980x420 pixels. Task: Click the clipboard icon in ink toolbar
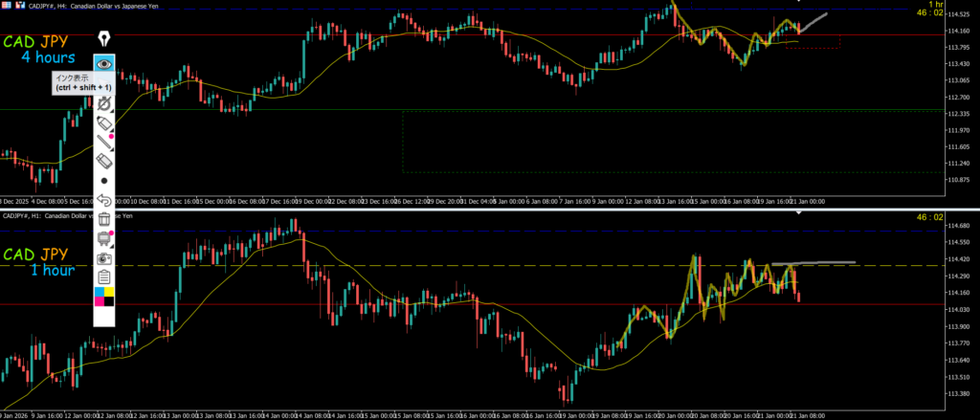pyautogui.click(x=104, y=277)
